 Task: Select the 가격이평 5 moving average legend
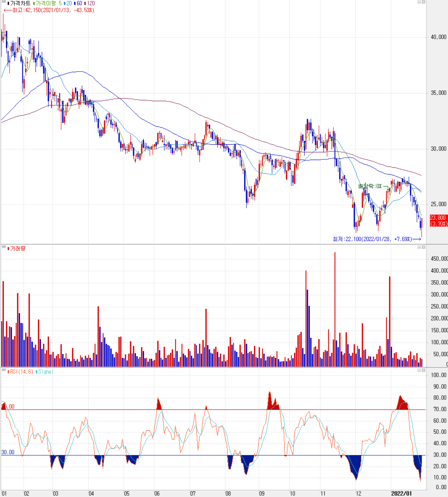tap(47, 3)
